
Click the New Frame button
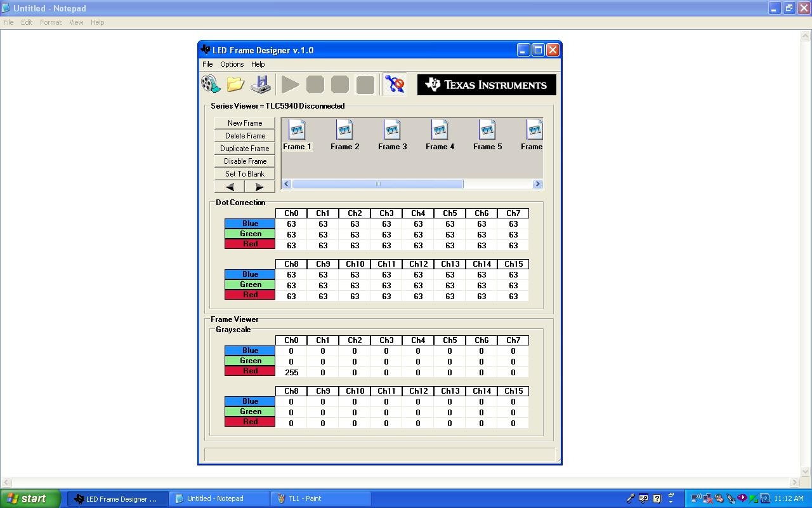(245, 123)
